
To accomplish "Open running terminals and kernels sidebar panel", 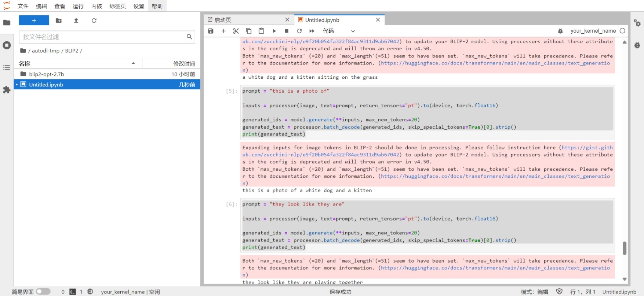I will (x=7, y=45).
